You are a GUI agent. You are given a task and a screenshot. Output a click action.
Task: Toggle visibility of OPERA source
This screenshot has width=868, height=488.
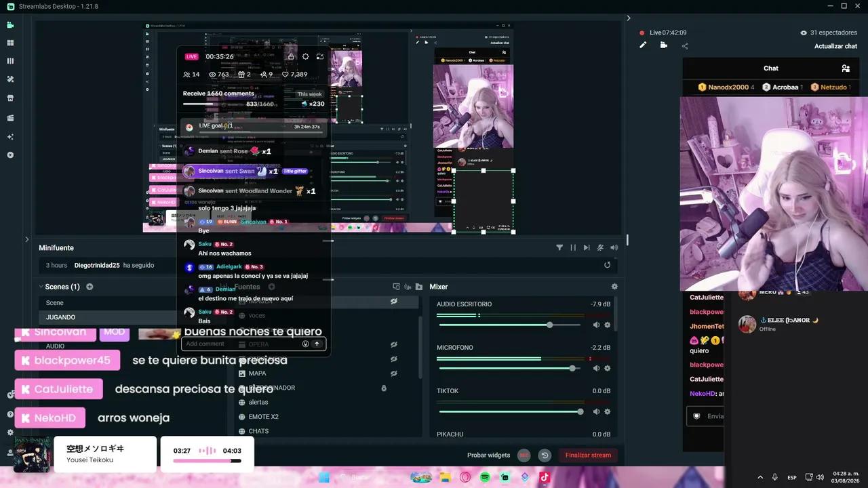pyautogui.click(x=393, y=344)
